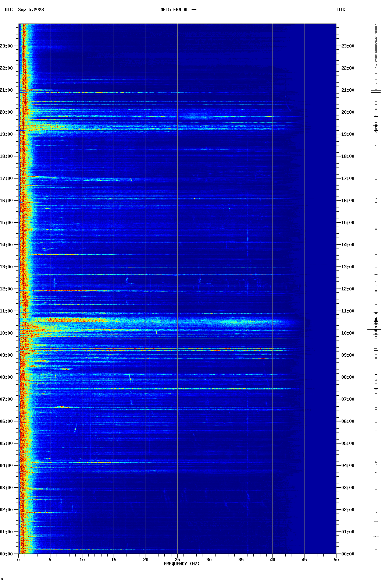Click the UTC label at top right
This screenshot has height=583, width=392.
coord(341,10)
